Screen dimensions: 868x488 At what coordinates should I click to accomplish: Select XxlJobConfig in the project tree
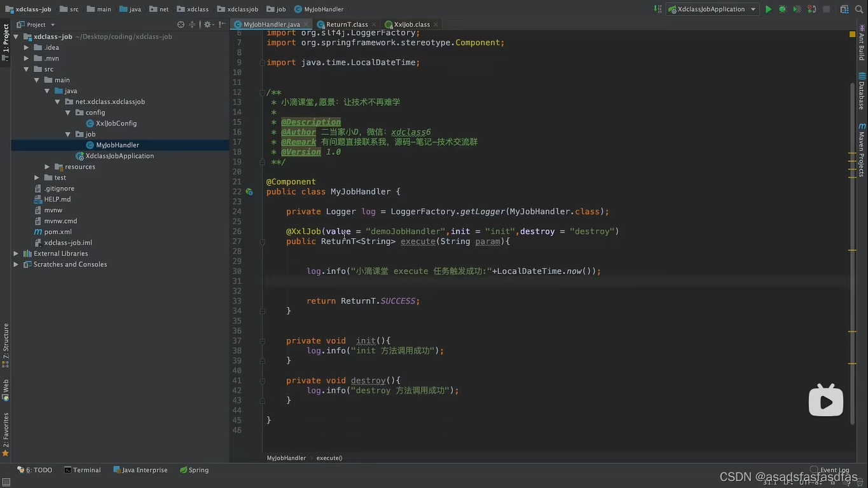tap(116, 123)
